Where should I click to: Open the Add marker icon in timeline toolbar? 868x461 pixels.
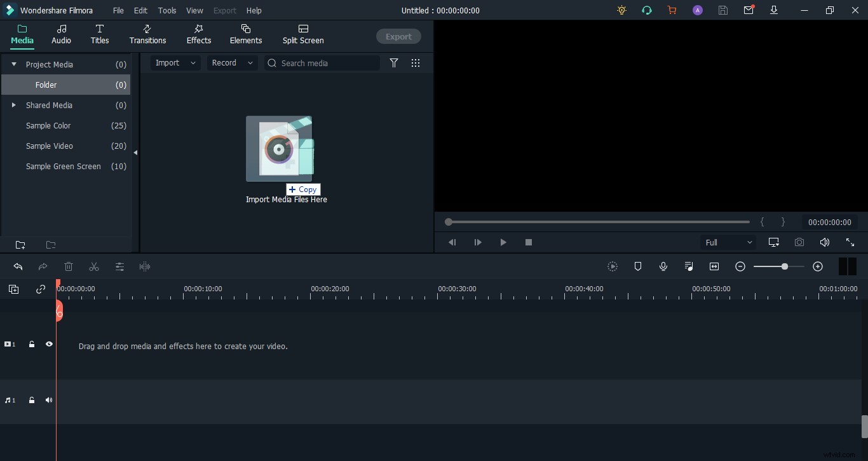(x=638, y=266)
